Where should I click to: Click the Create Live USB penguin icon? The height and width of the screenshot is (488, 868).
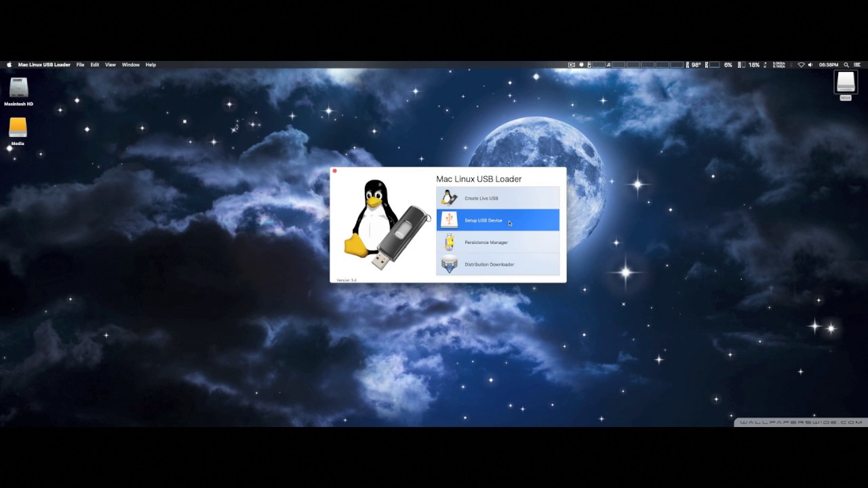tap(449, 198)
